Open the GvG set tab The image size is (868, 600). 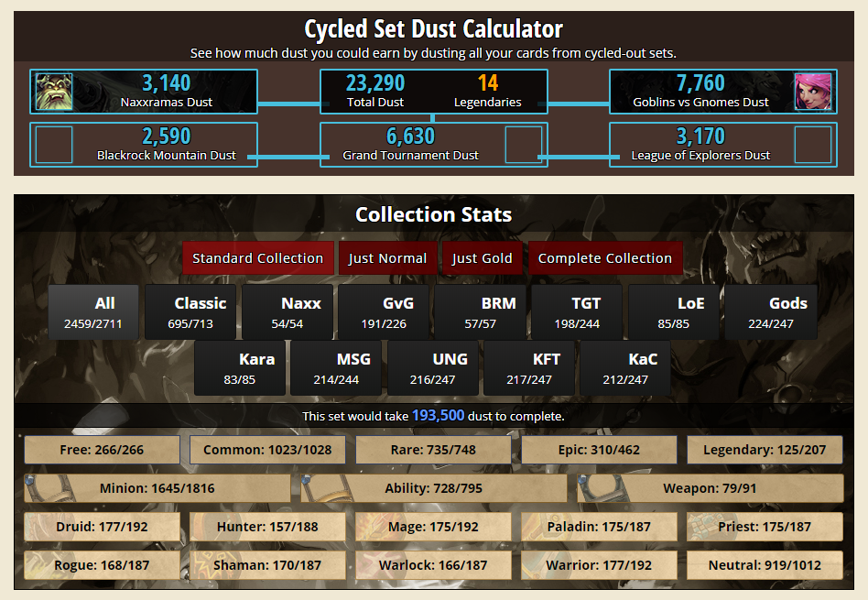click(x=384, y=312)
